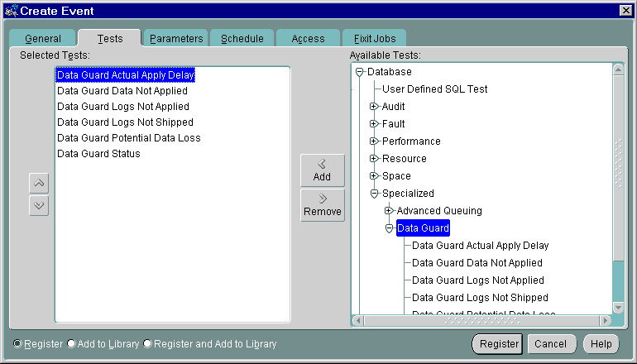Click the scroll left arrow in Available Tests

pos(358,320)
